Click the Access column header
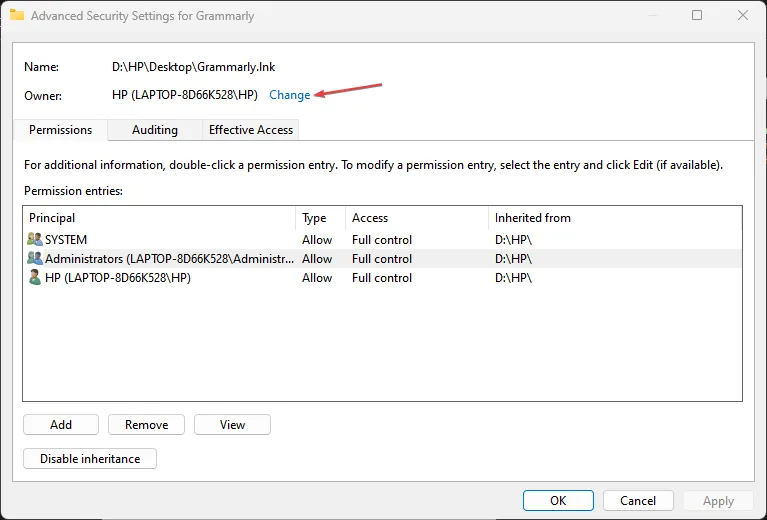Screen dimensions: 767x520 point(417,218)
